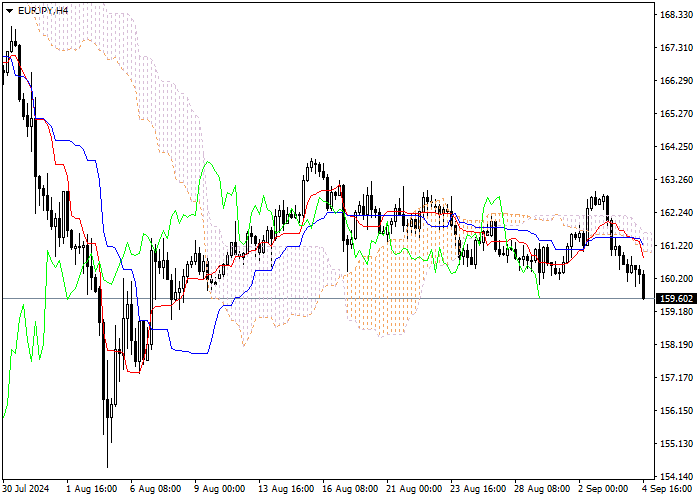
Task: Click the 4 Sep 16:00 time label
Action: tap(667, 488)
